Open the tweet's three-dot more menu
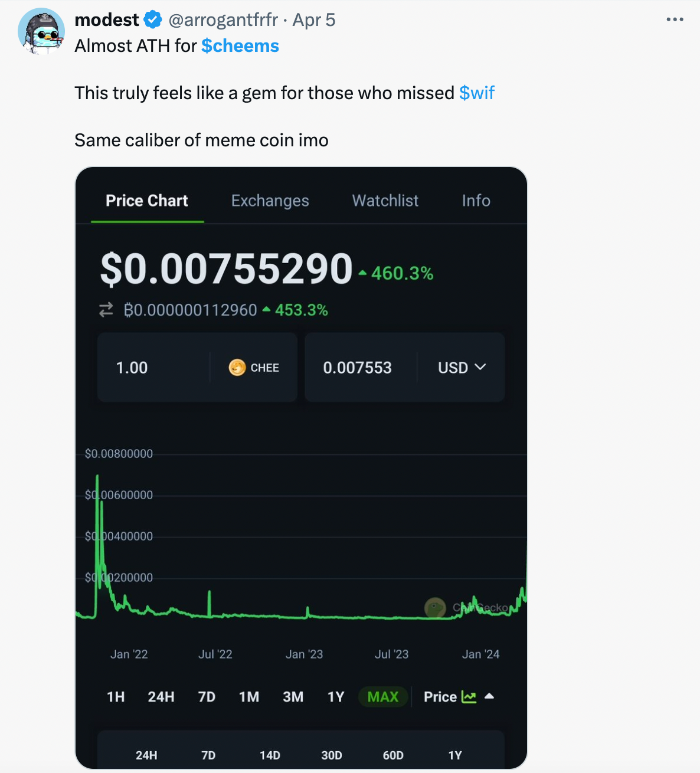 (x=675, y=19)
